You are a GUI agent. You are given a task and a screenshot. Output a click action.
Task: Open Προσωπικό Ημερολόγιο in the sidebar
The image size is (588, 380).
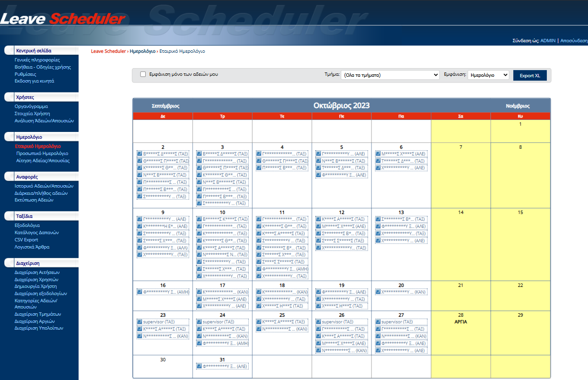click(42, 154)
